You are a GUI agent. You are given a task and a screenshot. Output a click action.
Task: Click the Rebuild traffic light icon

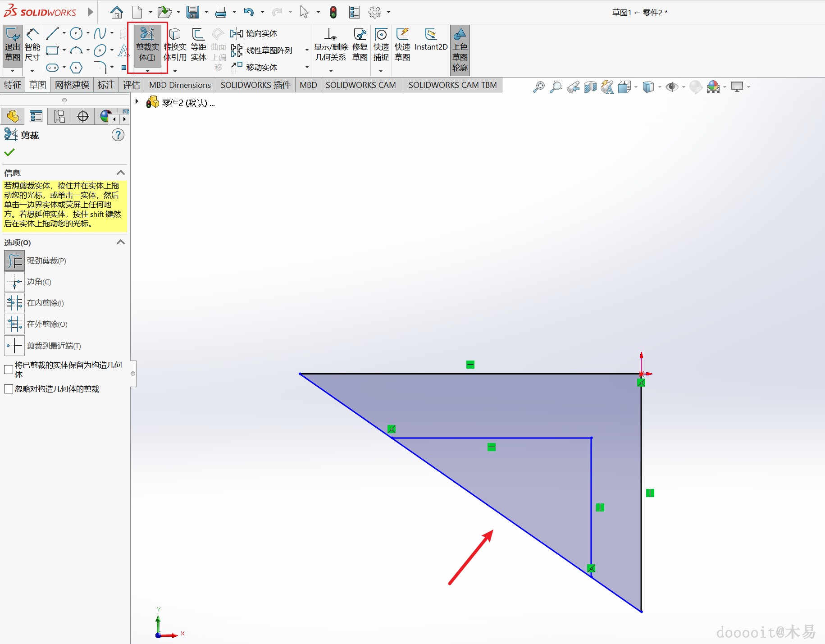pos(333,12)
